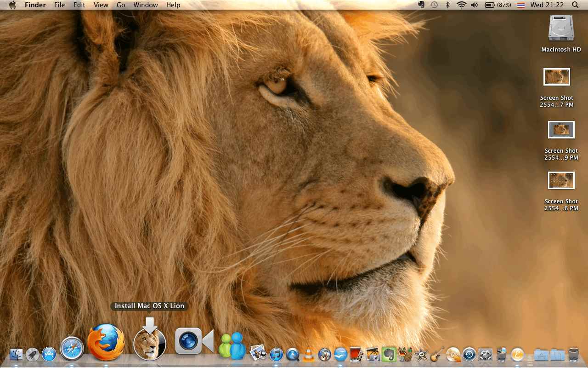Open the File menu in Finder
Screen dimensions: 588x368
[x=59, y=5]
